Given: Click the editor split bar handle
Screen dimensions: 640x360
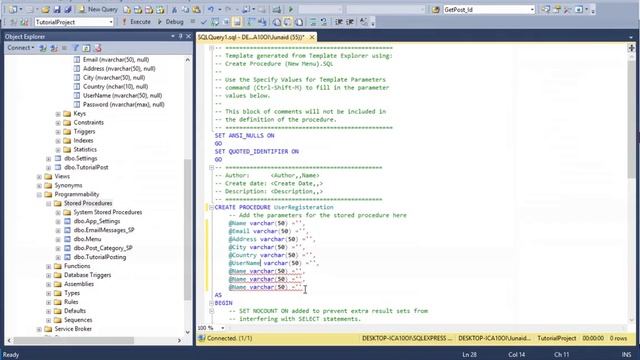Looking at the screenshot, I should (x=631, y=48).
